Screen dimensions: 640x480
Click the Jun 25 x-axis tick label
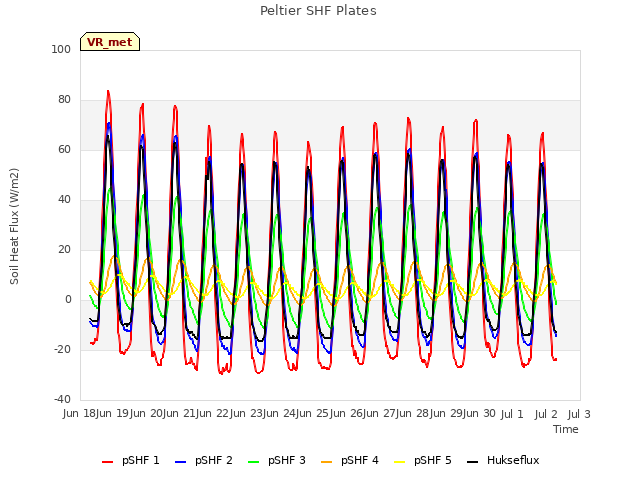(311, 414)
